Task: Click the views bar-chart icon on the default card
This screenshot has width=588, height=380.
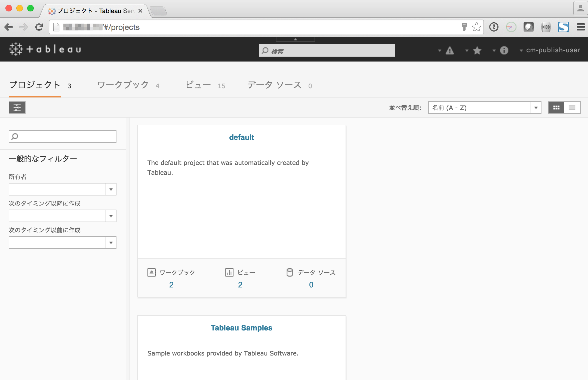Action: click(229, 272)
